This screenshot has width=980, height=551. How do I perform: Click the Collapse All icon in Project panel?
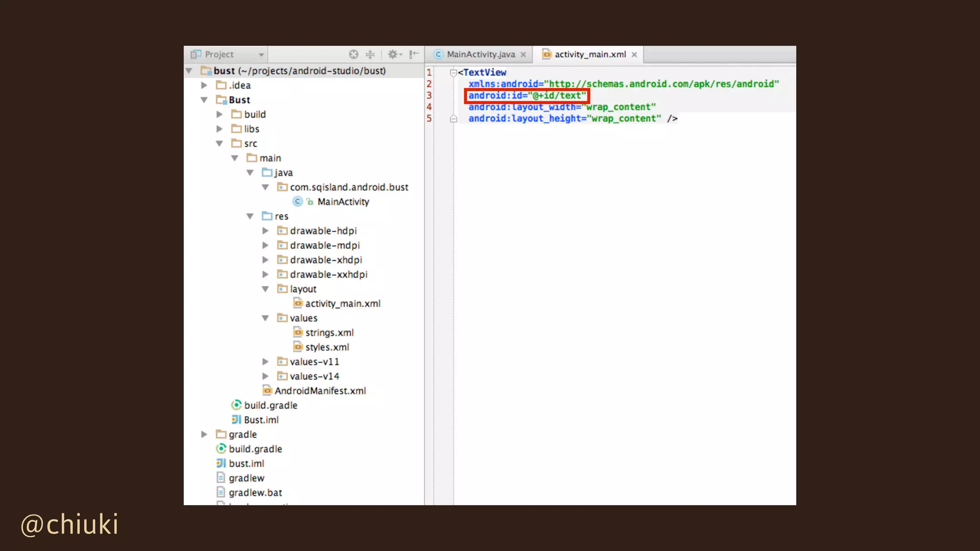(370, 55)
